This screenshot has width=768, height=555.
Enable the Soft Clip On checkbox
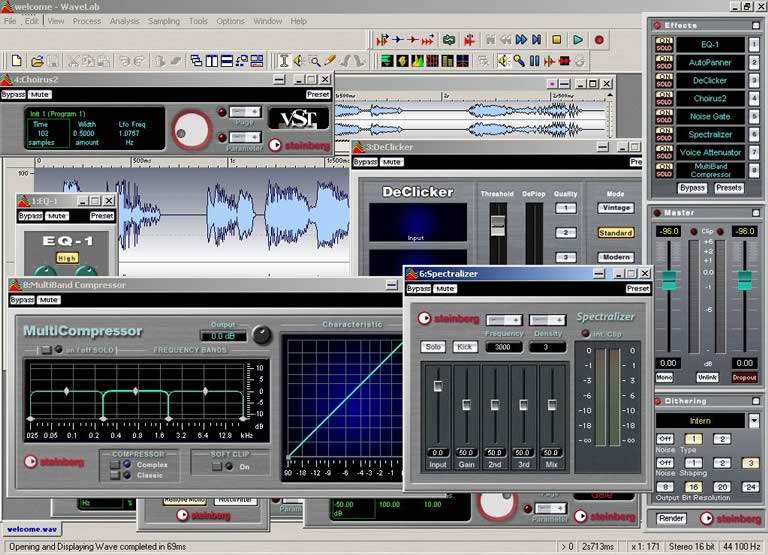[x=217, y=466]
